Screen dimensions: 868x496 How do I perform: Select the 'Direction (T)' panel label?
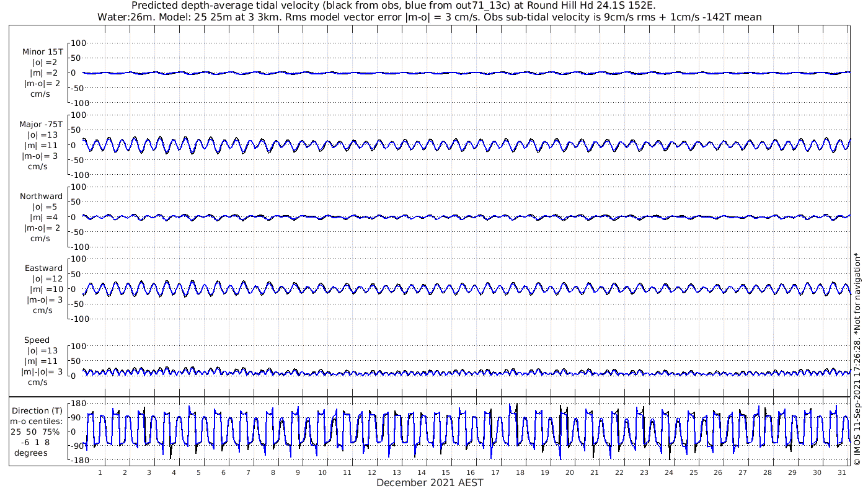(x=37, y=411)
